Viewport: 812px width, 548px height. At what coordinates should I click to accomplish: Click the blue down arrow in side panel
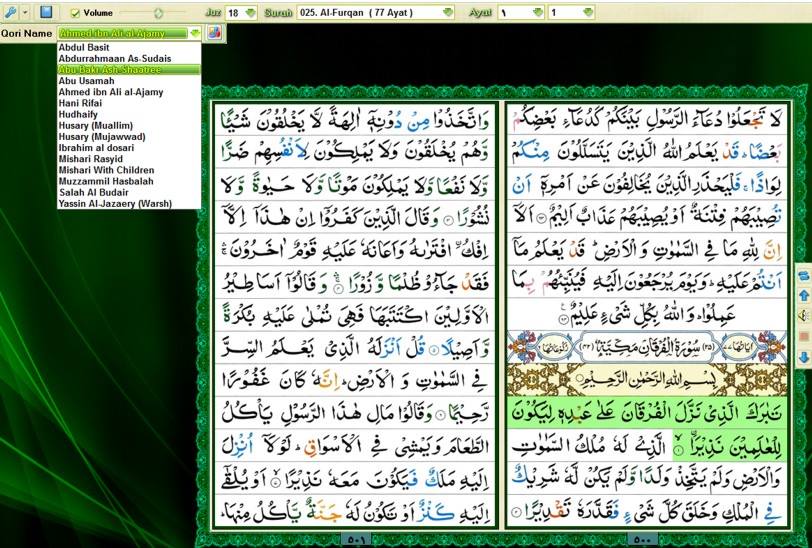[x=804, y=357]
